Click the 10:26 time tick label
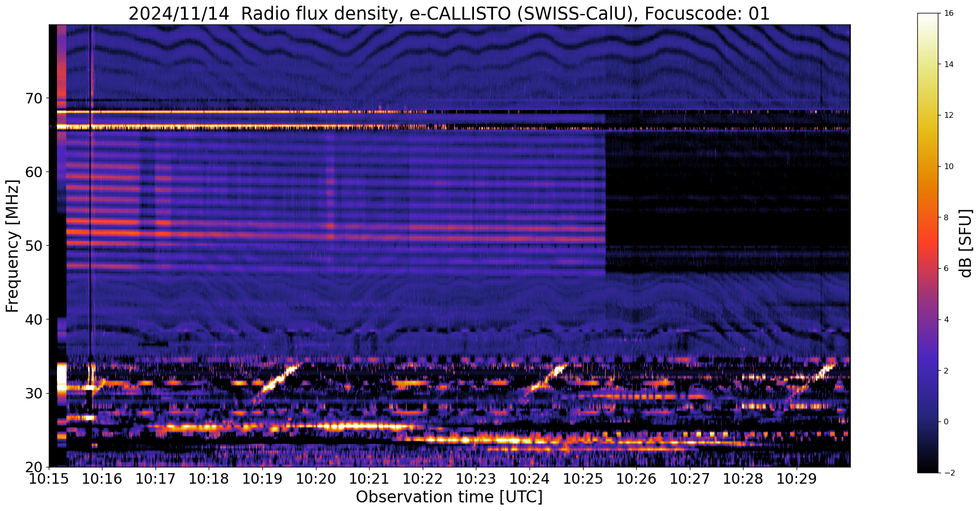 click(x=636, y=479)
